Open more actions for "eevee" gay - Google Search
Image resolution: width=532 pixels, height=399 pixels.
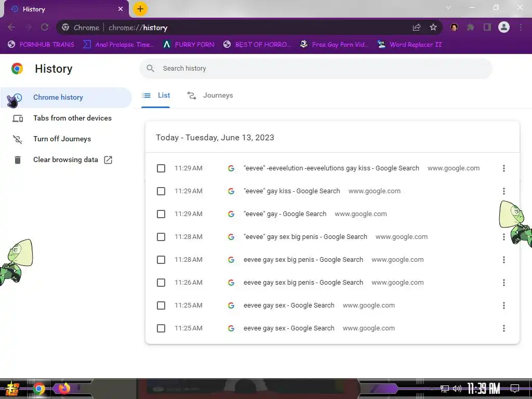coord(504,214)
